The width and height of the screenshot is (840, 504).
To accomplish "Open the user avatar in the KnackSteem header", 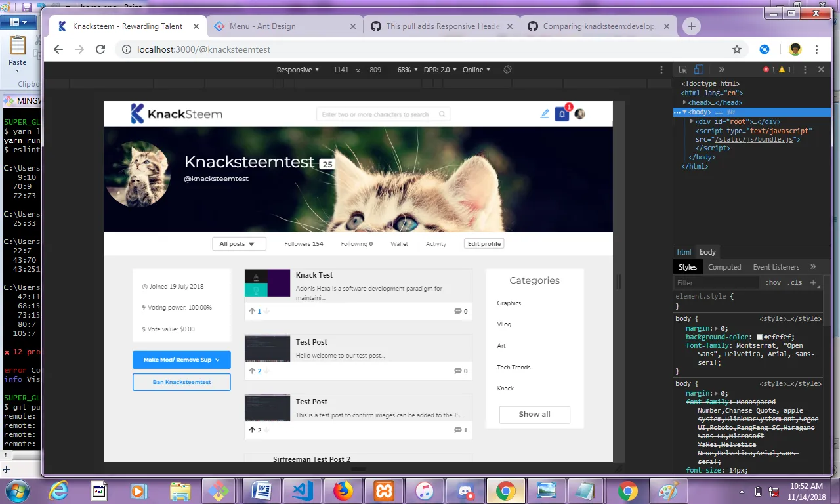I will coord(579,114).
